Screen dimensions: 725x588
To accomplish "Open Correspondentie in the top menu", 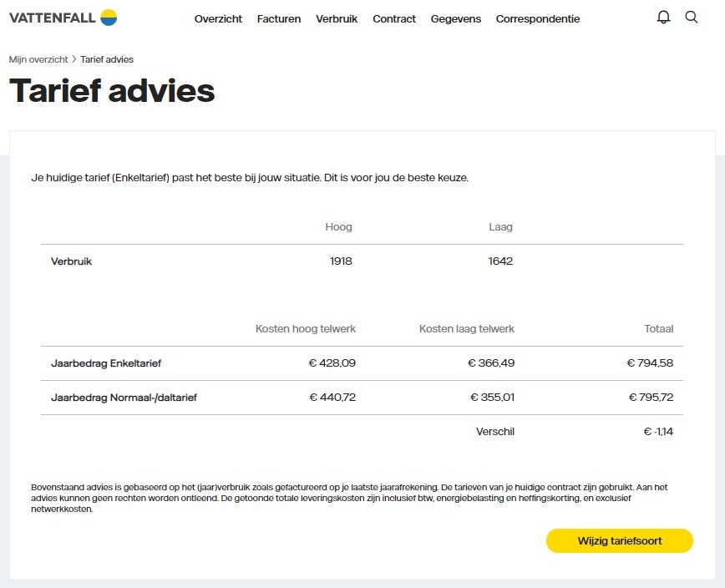I will tap(538, 19).
